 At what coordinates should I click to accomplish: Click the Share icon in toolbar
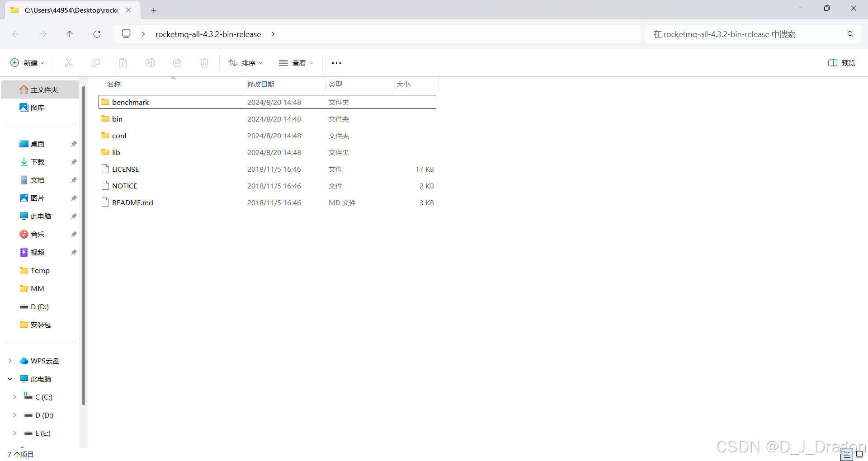pyautogui.click(x=177, y=63)
